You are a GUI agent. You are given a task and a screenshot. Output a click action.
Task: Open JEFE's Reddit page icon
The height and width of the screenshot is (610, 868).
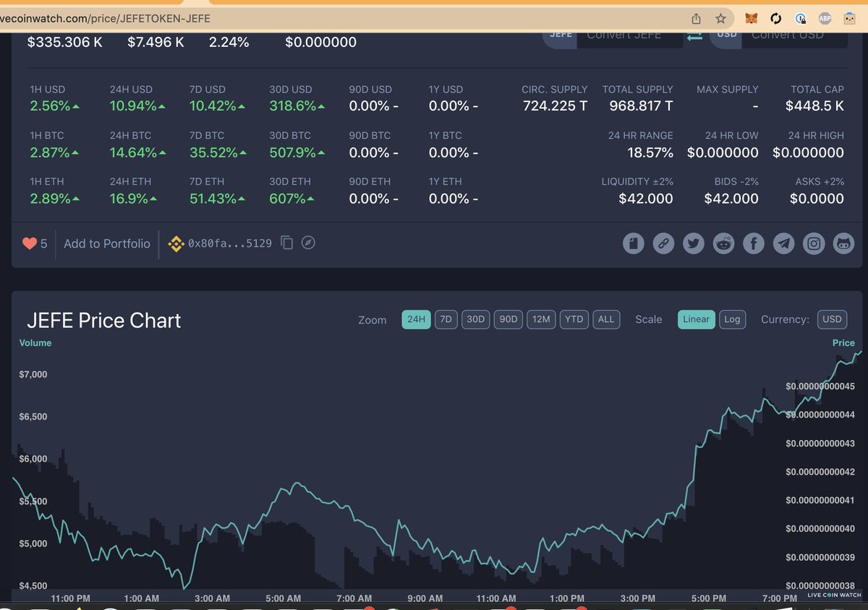tap(723, 244)
